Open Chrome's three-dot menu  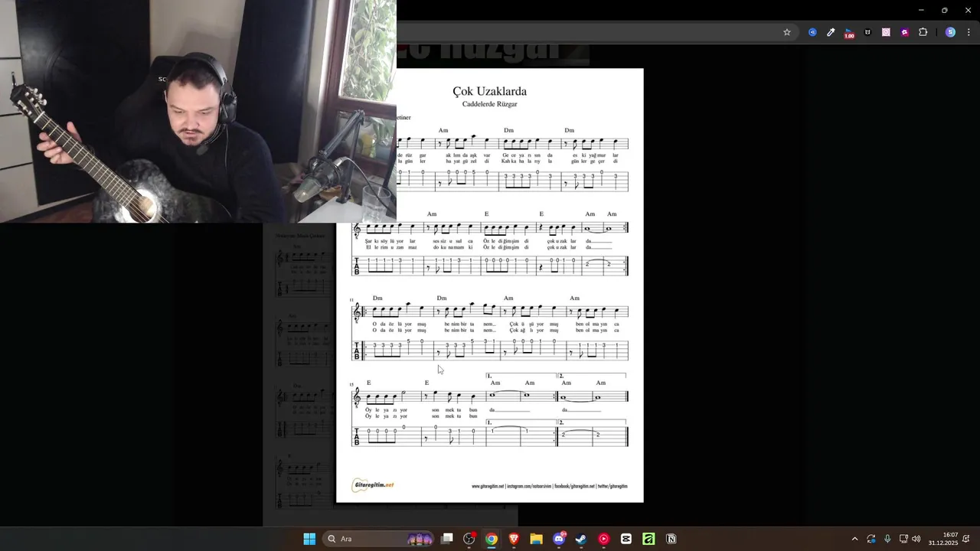969,32
